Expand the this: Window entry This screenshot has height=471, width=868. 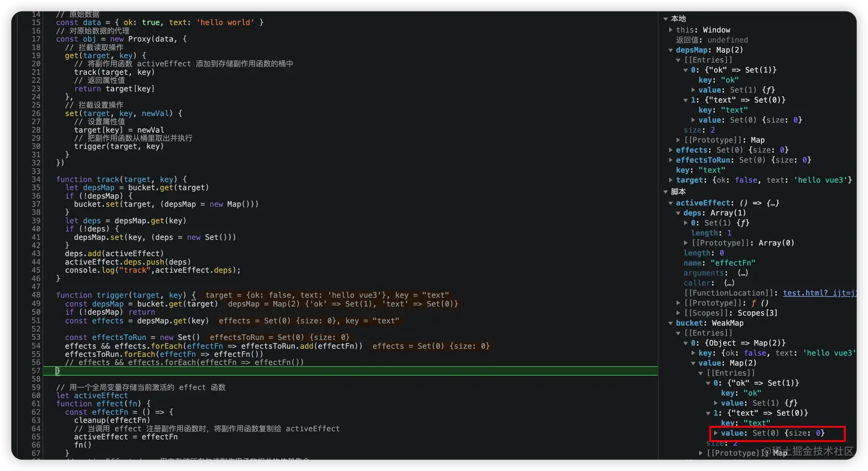click(x=671, y=30)
